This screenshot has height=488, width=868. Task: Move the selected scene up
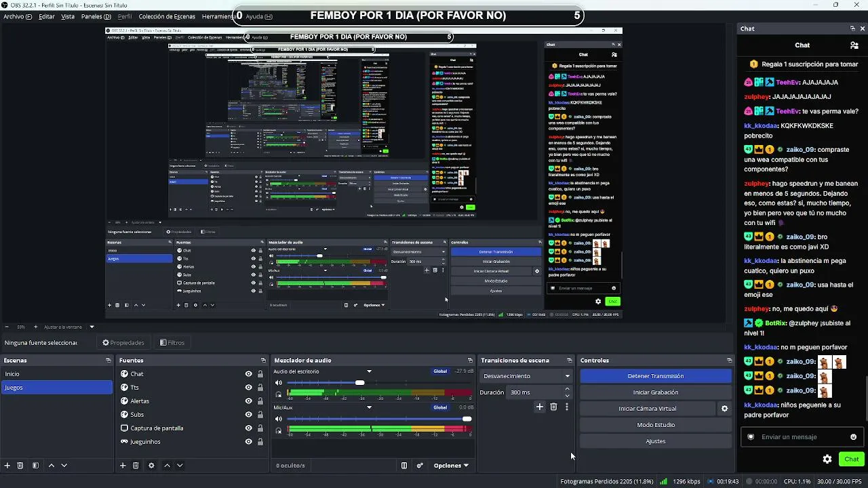tap(51, 466)
